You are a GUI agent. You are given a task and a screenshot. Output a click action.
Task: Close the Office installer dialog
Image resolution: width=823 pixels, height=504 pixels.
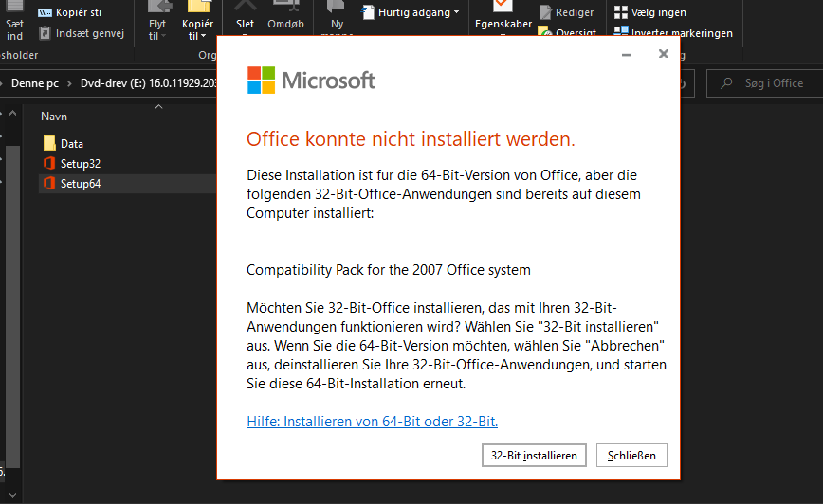coord(663,53)
